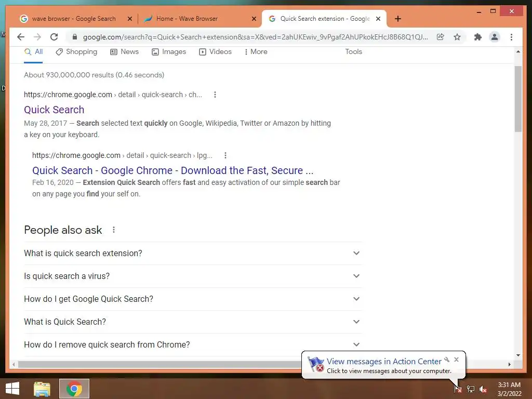The image size is (532, 399).
Task: Dismiss the Action Center notification balloon
Action: tap(456, 360)
